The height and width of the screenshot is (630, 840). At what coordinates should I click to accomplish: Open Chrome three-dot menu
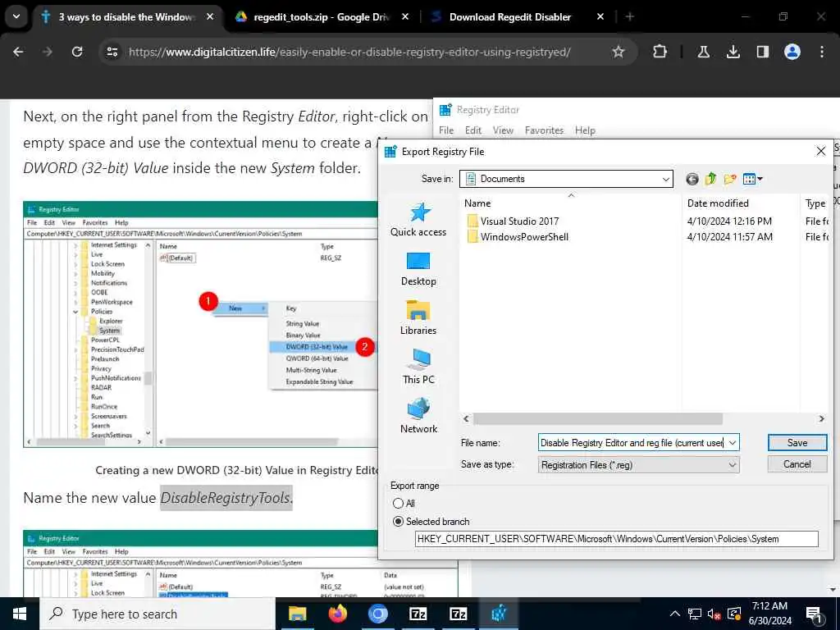click(822, 52)
